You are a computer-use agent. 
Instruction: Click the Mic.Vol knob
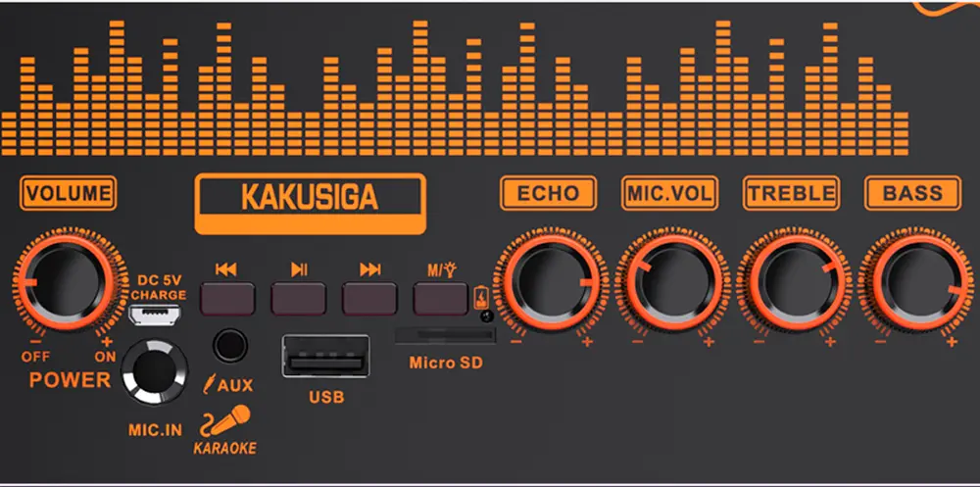click(x=671, y=282)
